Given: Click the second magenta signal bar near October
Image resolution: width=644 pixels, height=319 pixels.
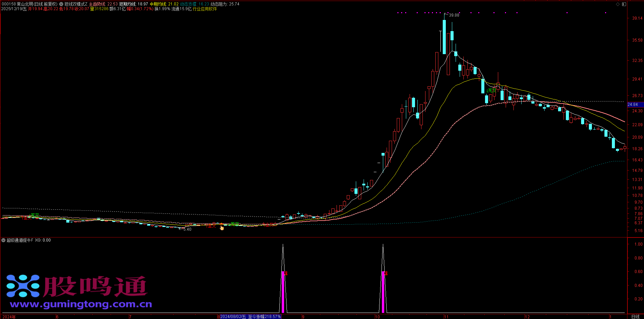Looking at the screenshot, I should (383, 292).
